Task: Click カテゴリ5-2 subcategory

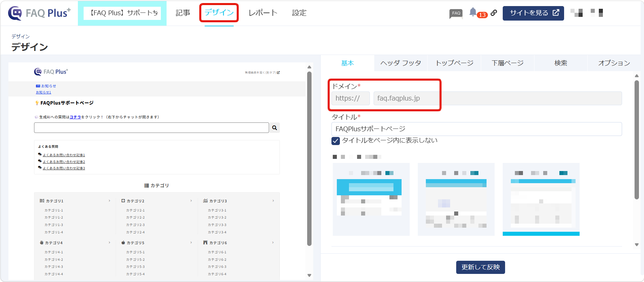Action: tap(135, 259)
